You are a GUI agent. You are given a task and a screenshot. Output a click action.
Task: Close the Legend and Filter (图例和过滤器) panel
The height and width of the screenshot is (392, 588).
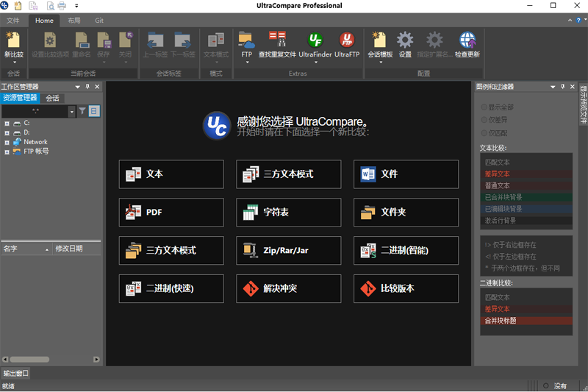click(x=573, y=87)
